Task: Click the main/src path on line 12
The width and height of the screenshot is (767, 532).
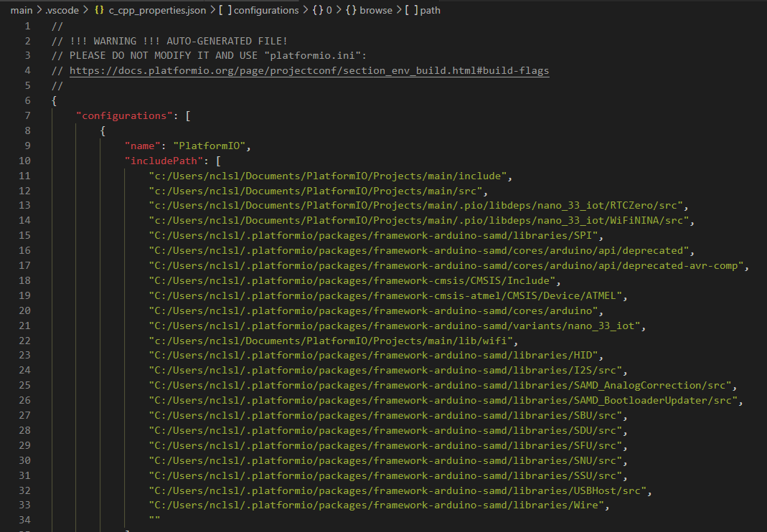Action: [x=316, y=191]
